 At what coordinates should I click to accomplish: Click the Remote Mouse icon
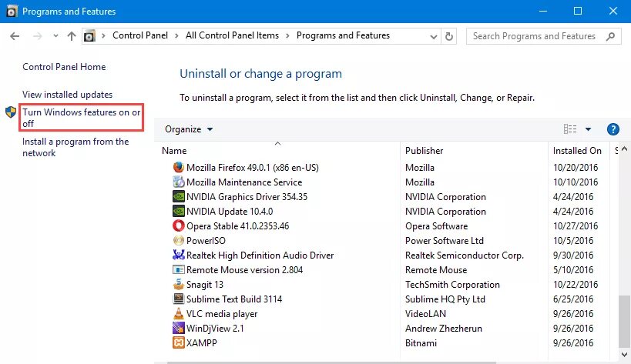click(x=178, y=269)
